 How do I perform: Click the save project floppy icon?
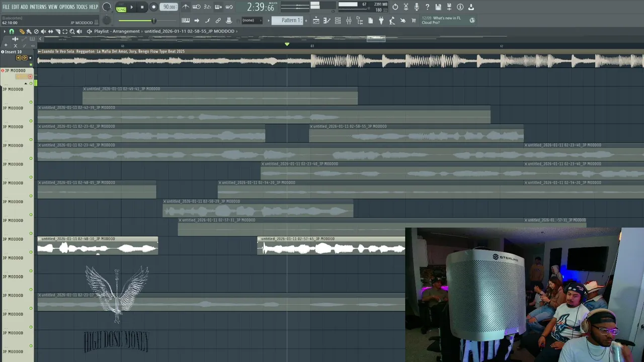click(438, 7)
